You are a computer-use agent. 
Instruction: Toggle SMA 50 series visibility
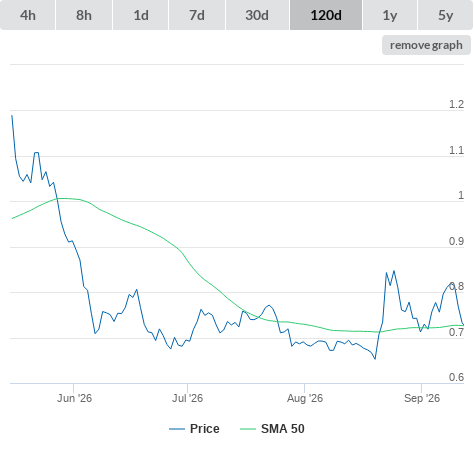(283, 429)
